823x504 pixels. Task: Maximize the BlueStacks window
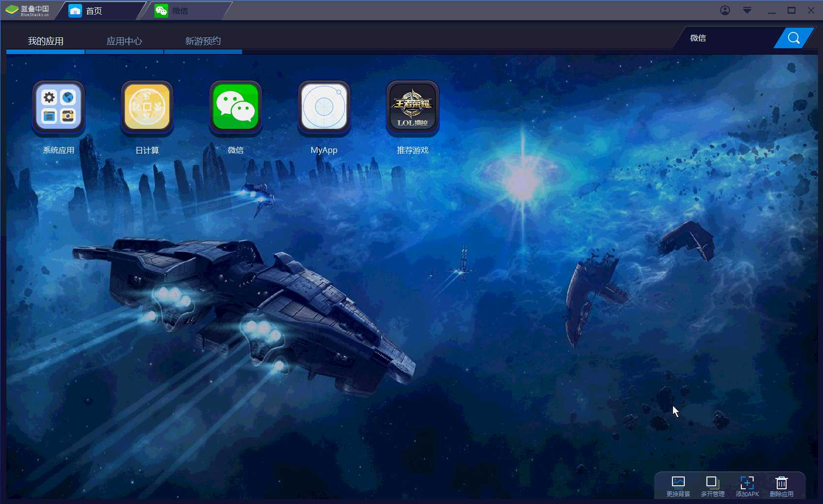pos(792,10)
